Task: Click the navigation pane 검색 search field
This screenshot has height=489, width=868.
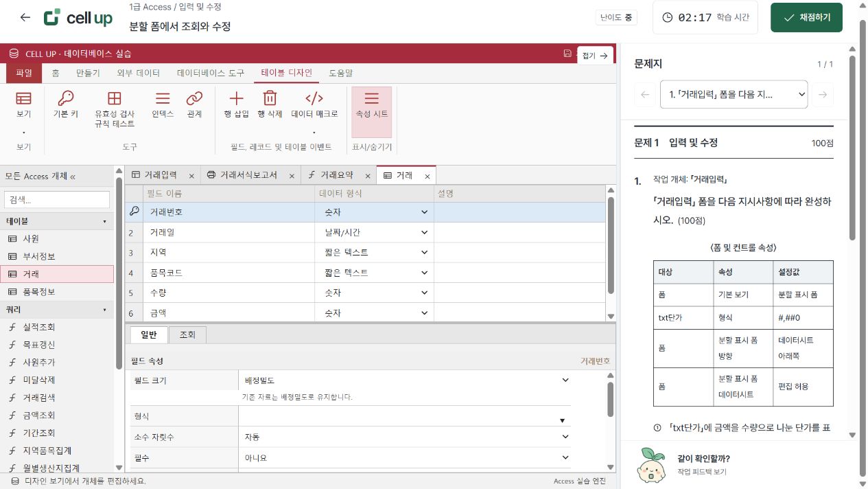Action: [57, 200]
